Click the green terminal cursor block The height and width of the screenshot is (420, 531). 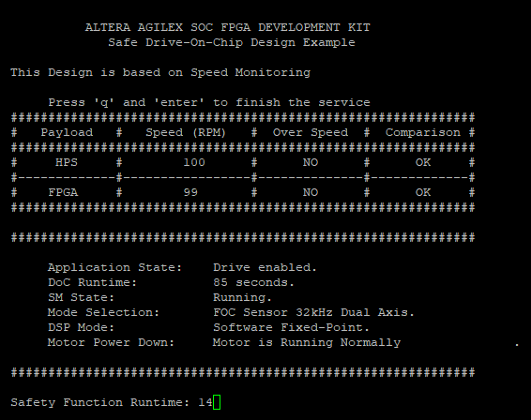[217, 402]
